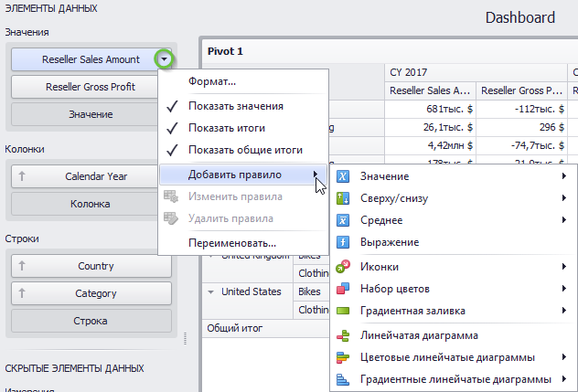Select Переименовать... menu item
The width and height of the screenshot is (578, 392).
pos(243,243)
